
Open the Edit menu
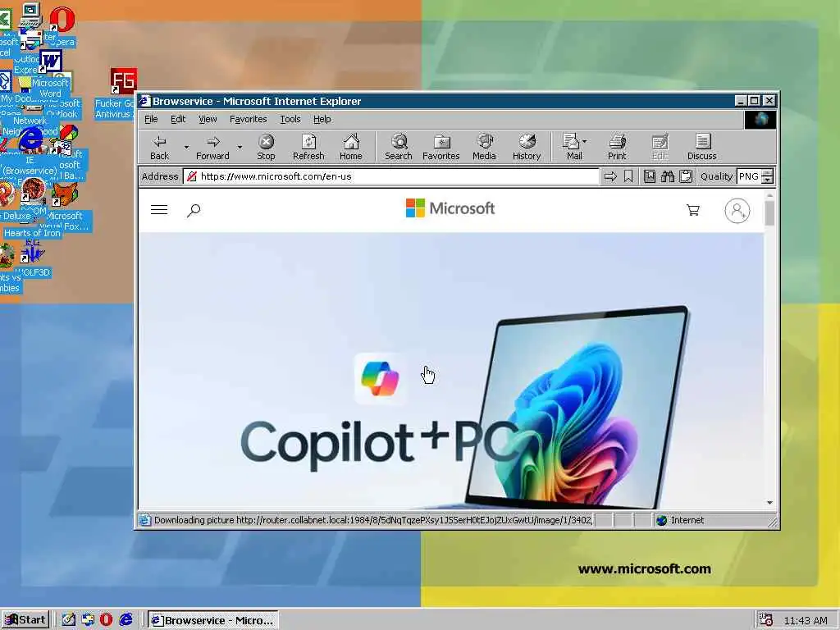point(178,119)
